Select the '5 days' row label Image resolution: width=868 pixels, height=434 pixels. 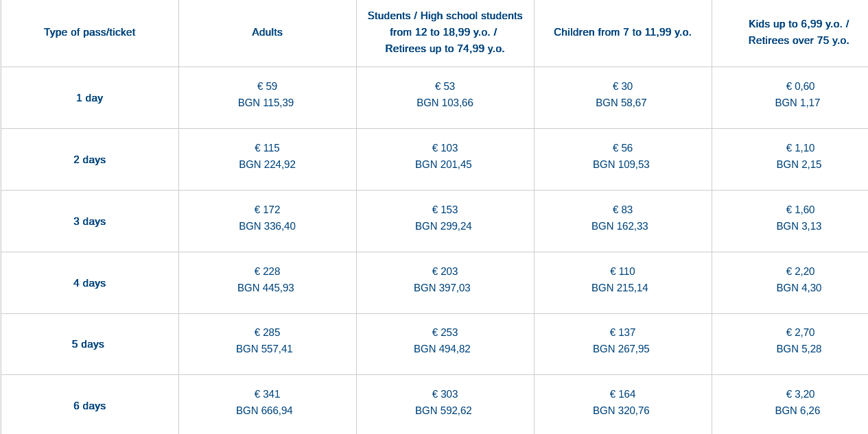pyautogui.click(x=88, y=344)
